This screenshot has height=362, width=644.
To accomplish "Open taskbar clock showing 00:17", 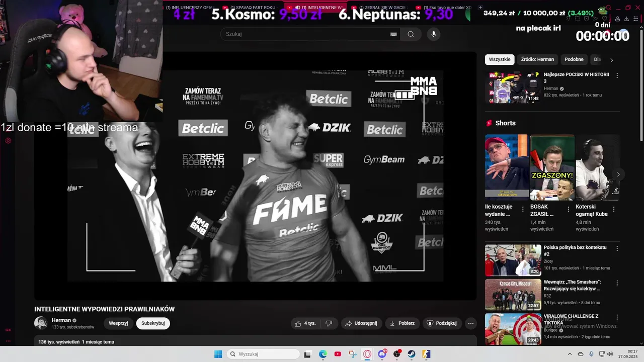I will (628, 354).
